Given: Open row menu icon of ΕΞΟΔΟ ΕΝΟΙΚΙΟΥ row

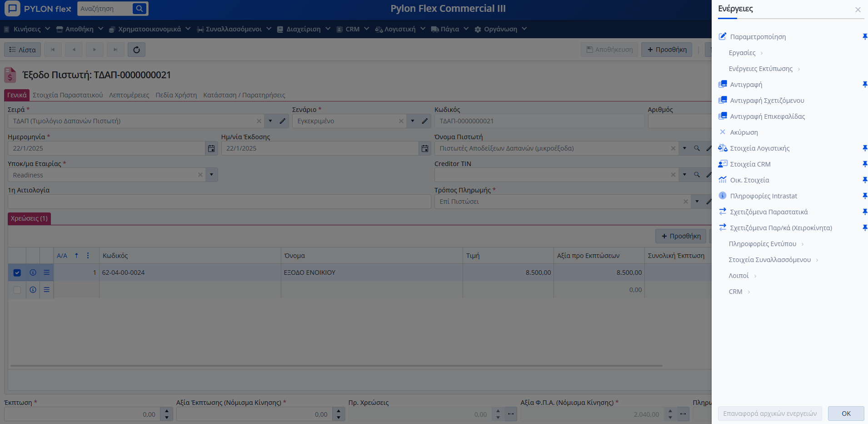Looking at the screenshot, I should point(46,273).
